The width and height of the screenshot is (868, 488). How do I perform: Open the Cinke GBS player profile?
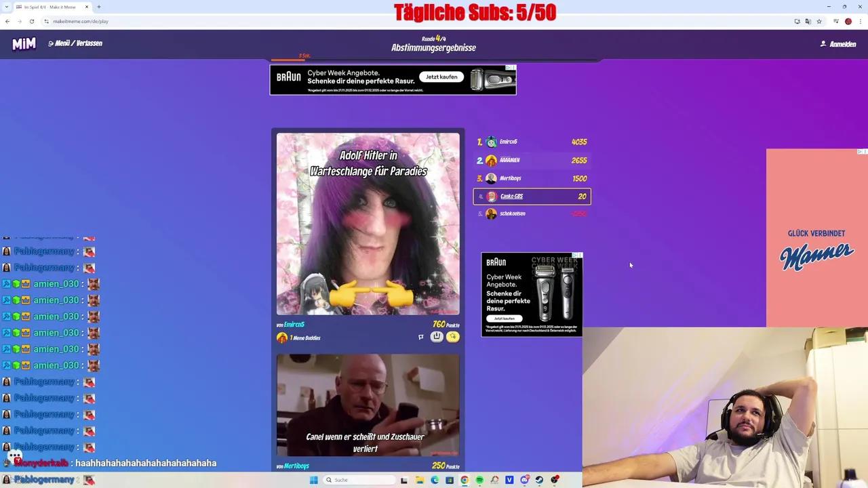coord(511,196)
